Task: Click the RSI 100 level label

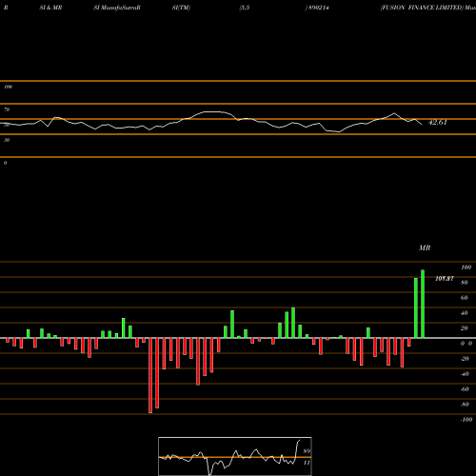Action: tap(8, 87)
